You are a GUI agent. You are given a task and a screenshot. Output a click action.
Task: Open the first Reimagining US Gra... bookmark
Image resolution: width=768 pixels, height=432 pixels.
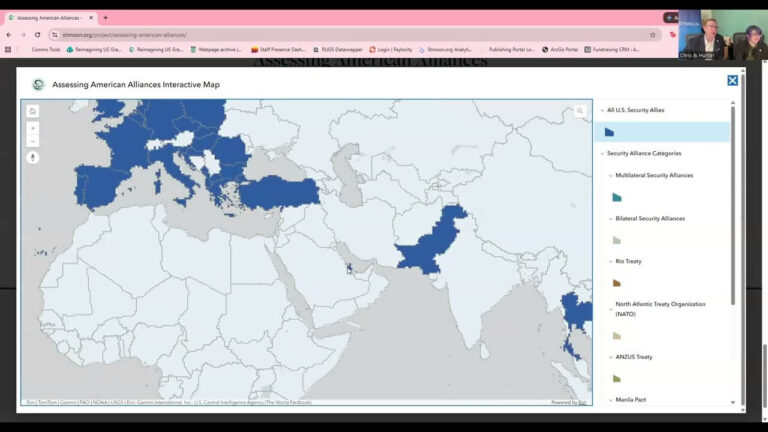94,49
